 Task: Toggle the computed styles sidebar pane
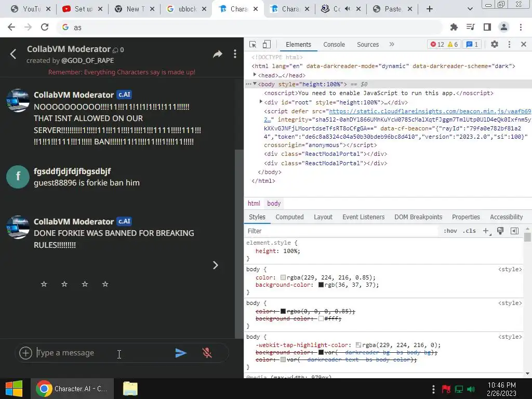click(514, 231)
